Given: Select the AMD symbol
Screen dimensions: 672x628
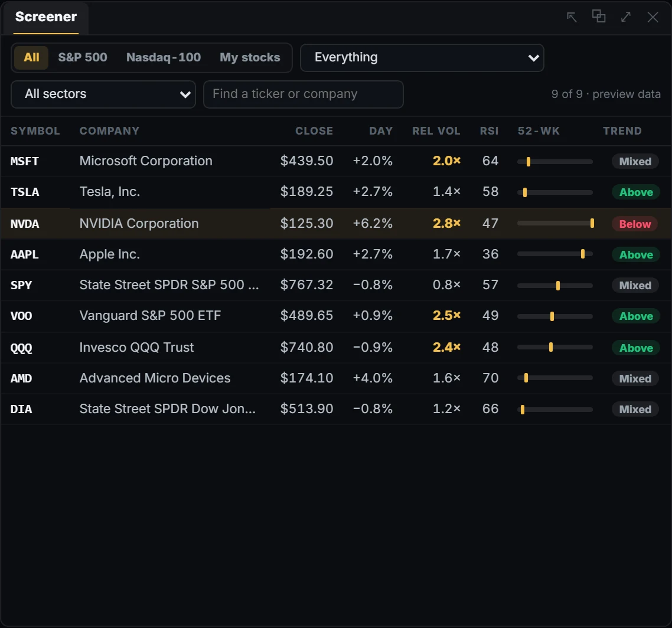Looking at the screenshot, I should coord(21,379).
